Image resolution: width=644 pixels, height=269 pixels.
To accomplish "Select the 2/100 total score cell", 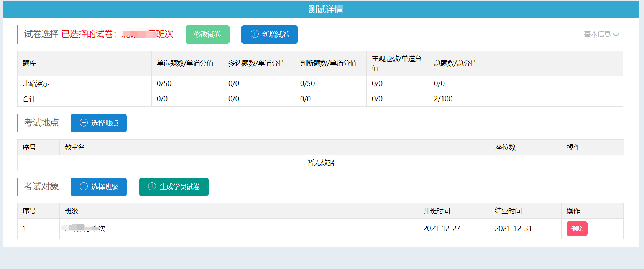I will 443,99.
